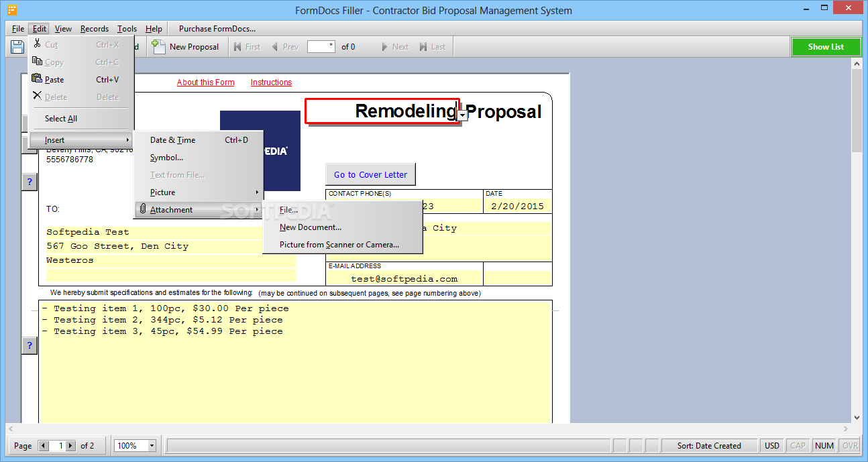The height and width of the screenshot is (462, 868).
Task: Click the Prev record arrow icon
Action: pyautogui.click(x=274, y=47)
